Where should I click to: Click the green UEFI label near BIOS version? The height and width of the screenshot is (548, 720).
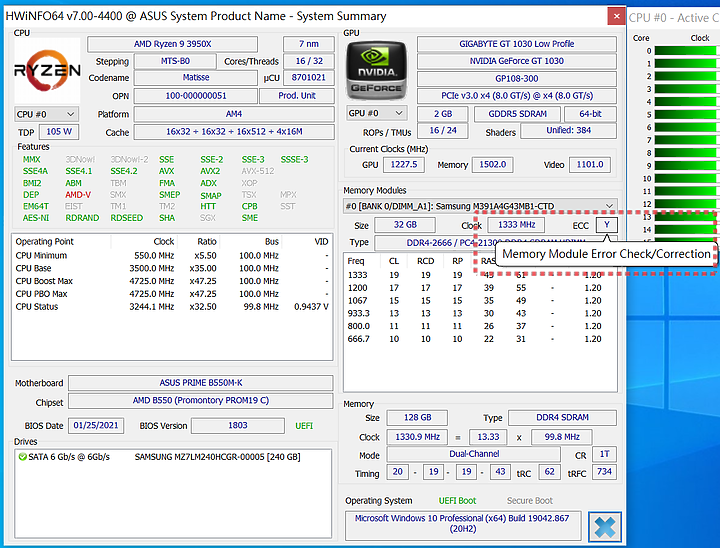point(304,426)
